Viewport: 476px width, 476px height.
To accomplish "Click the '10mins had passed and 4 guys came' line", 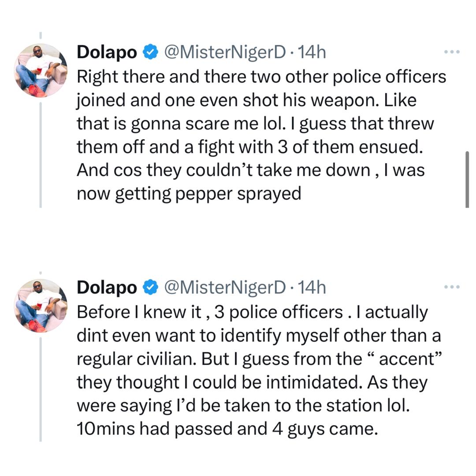I will point(227,429).
